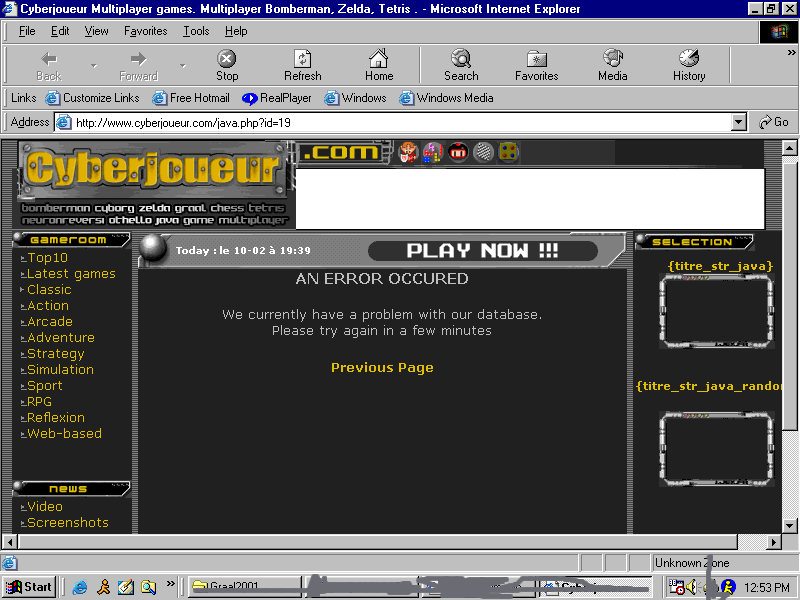Click the Cyberjoueur logo

click(x=153, y=170)
